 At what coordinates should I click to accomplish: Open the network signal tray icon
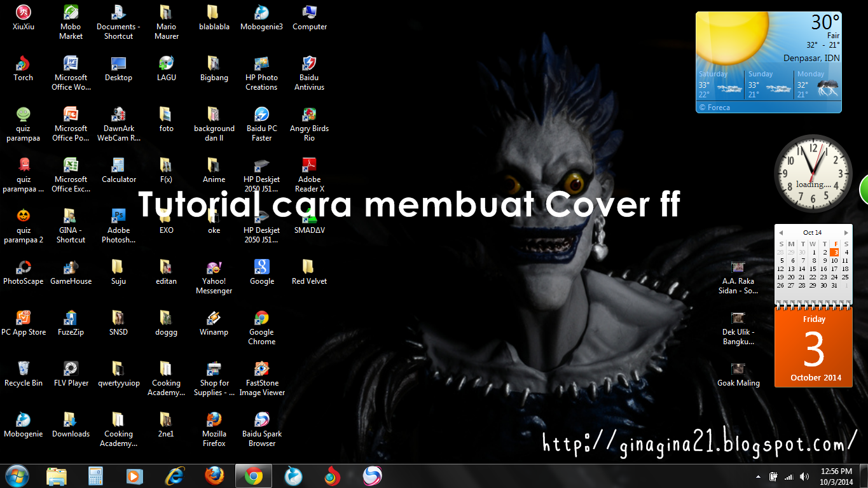789,477
